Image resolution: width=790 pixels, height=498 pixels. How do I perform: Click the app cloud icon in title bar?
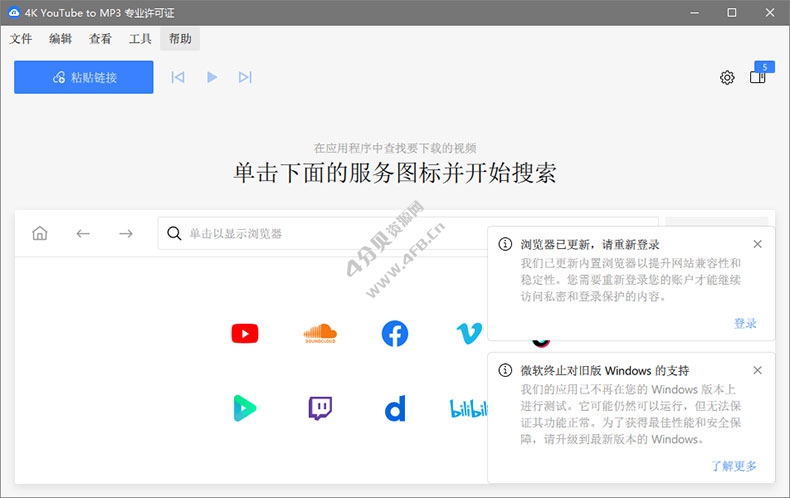14,13
